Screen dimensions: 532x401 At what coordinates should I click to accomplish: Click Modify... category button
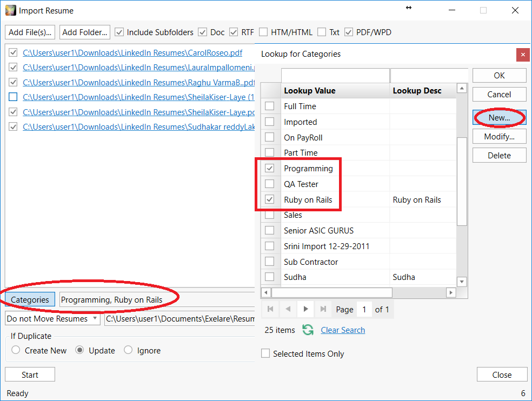pyautogui.click(x=499, y=137)
